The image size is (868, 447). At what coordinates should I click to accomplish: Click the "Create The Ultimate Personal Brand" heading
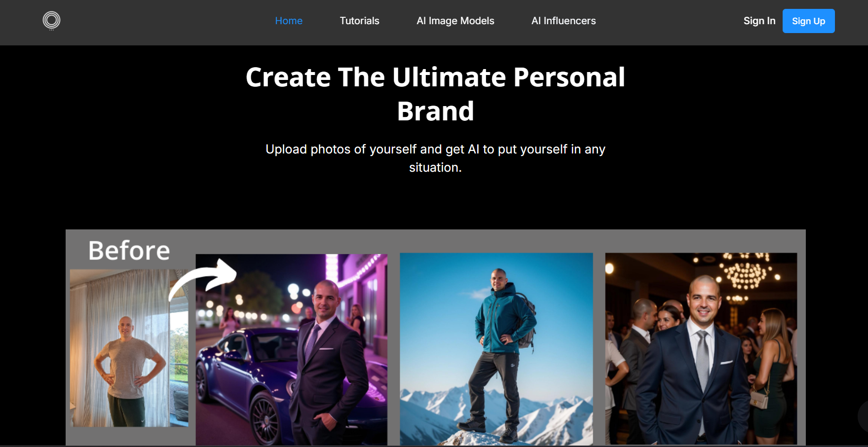[435, 94]
